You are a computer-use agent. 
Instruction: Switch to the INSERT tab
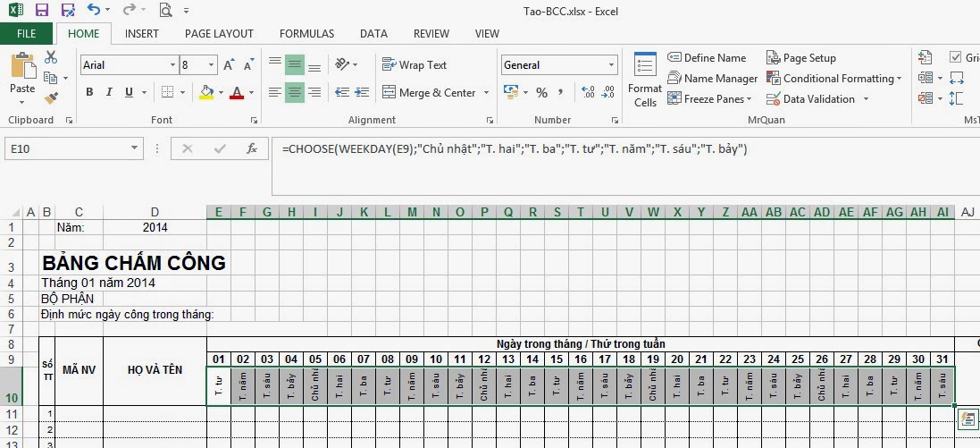click(142, 34)
